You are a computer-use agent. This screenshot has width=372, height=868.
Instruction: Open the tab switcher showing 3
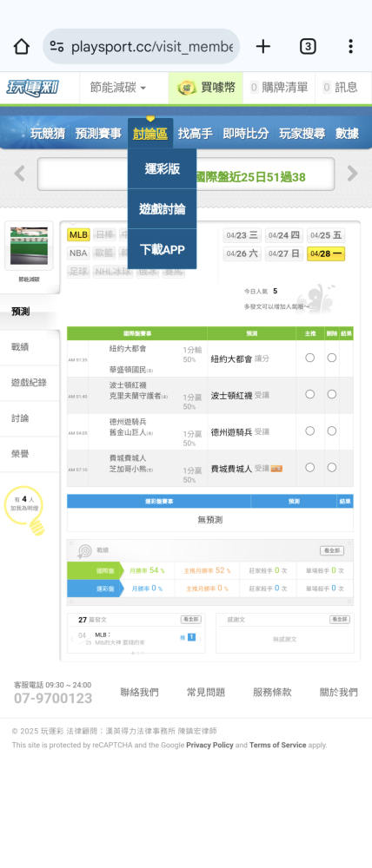point(308,47)
